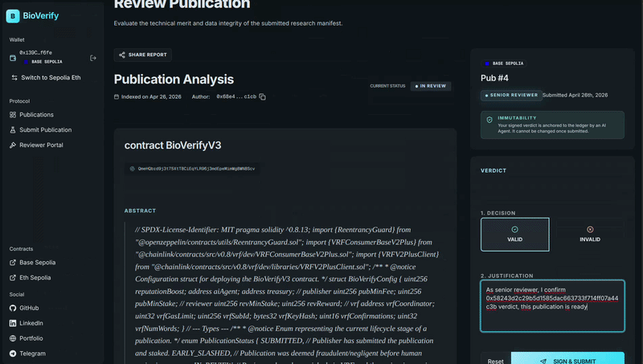
Task: Open the LinkedIn social link
Action: (x=31, y=323)
